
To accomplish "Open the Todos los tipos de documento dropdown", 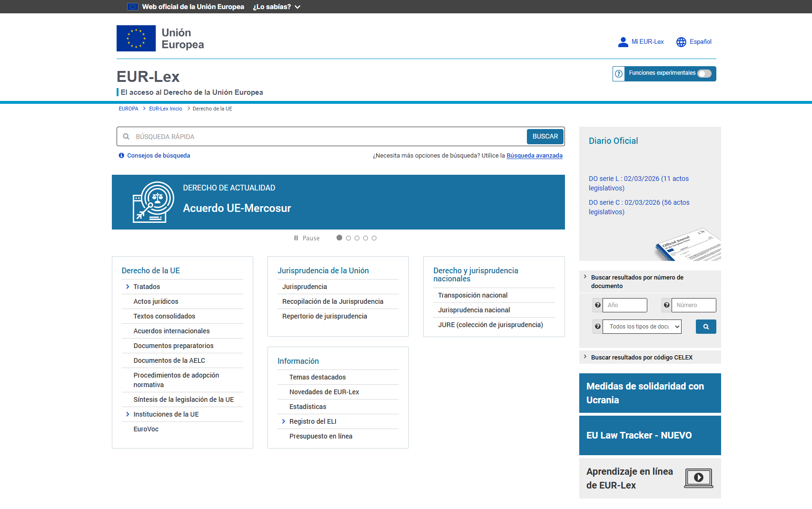I will click(x=642, y=327).
